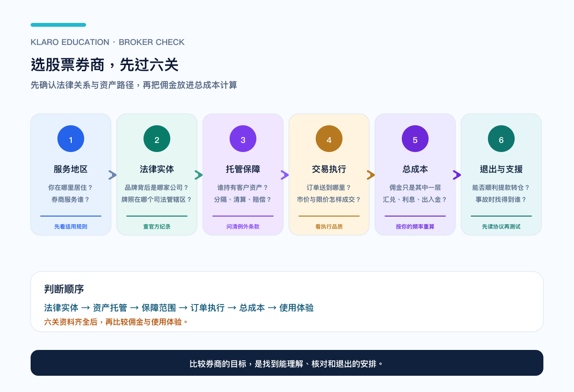Click the main title 选股票券商，先过六关
The height and width of the screenshot is (392, 574).
105,65
